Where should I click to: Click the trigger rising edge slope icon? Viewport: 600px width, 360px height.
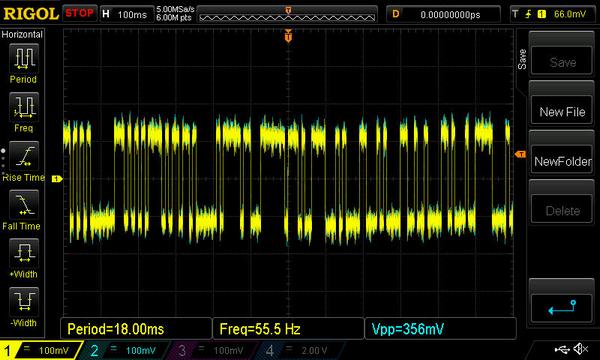point(528,14)
